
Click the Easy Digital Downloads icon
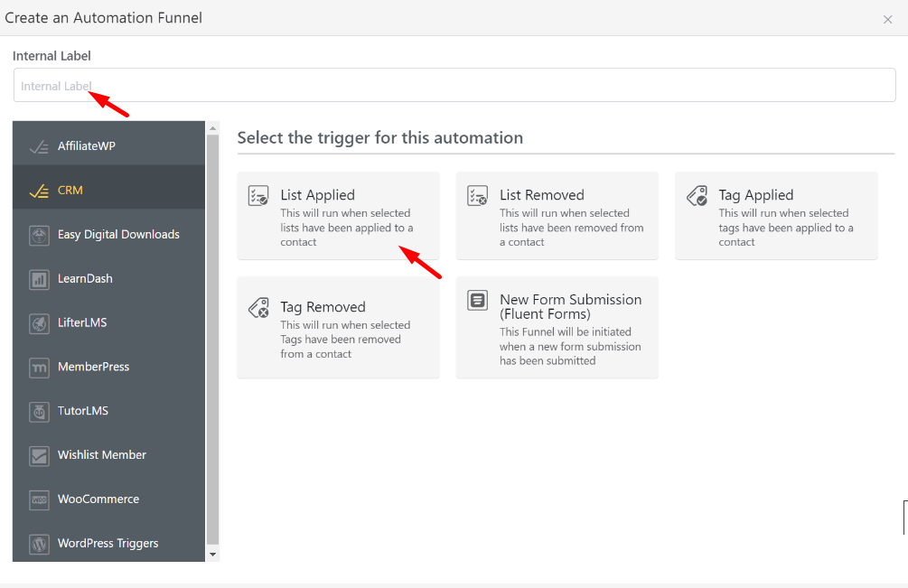39,235
